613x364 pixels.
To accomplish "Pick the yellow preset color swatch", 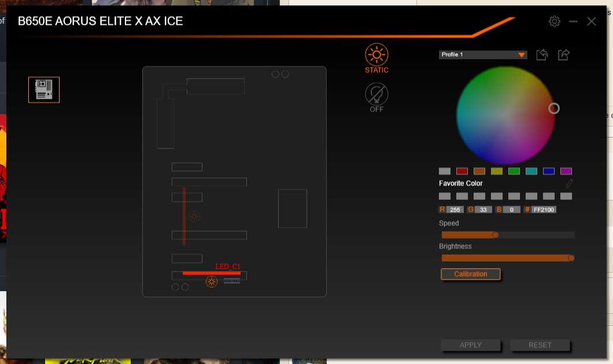I will (x=497, y=171).
